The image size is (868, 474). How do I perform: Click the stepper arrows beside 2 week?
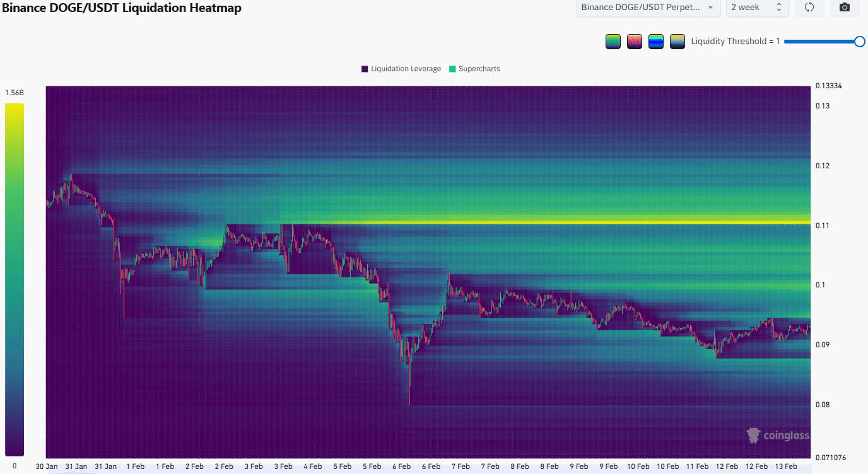[x=778, y=8]
